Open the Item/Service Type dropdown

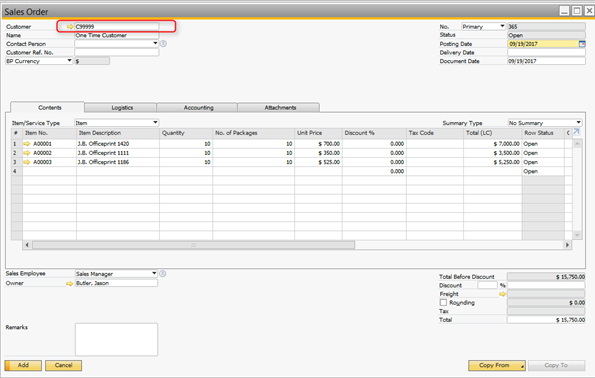[155, 123]
